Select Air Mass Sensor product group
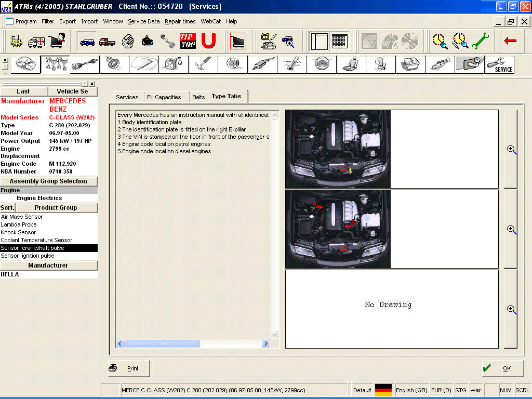 coord(49,217)
